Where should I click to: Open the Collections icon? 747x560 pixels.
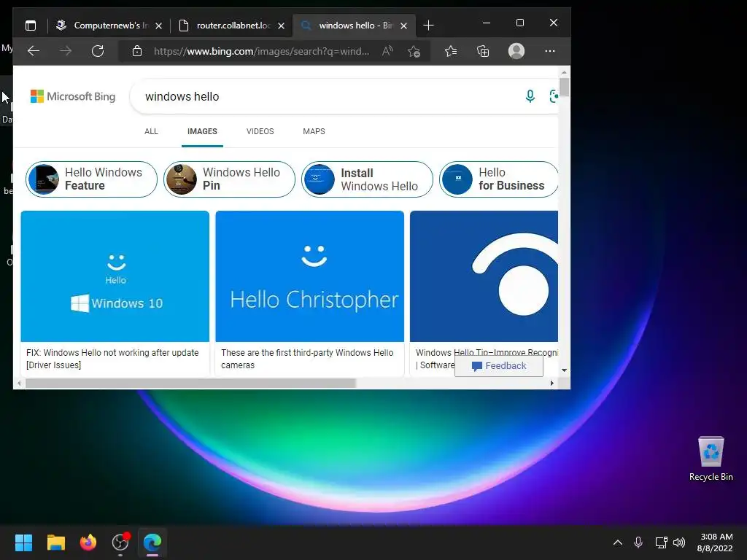pos(483,51)
